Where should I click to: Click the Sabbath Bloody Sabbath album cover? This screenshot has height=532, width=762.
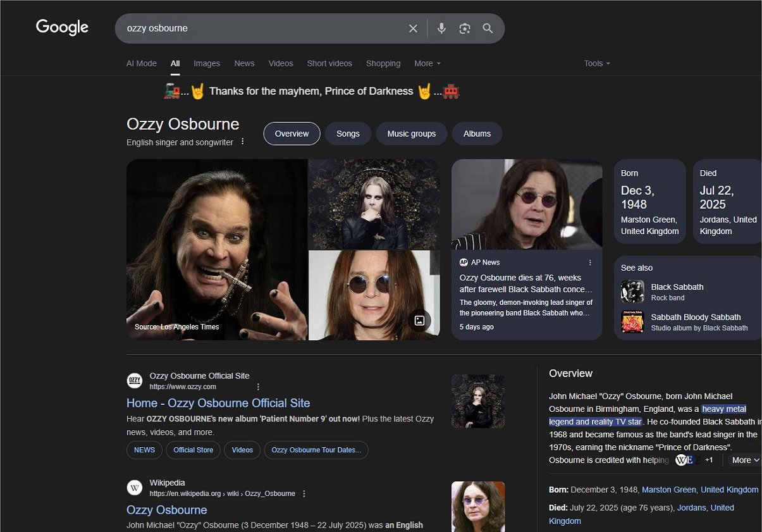tap(632, 322)
